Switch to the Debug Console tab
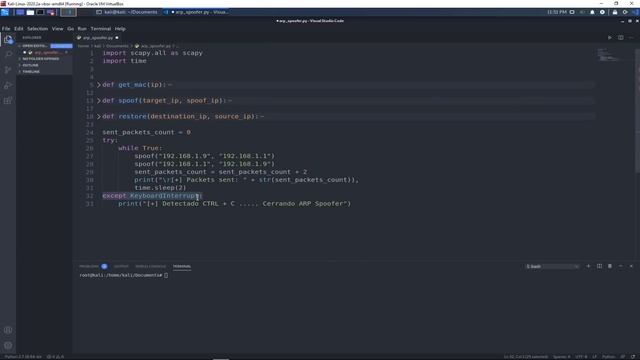Screen dimensions: 640x360 pos(151,266)
